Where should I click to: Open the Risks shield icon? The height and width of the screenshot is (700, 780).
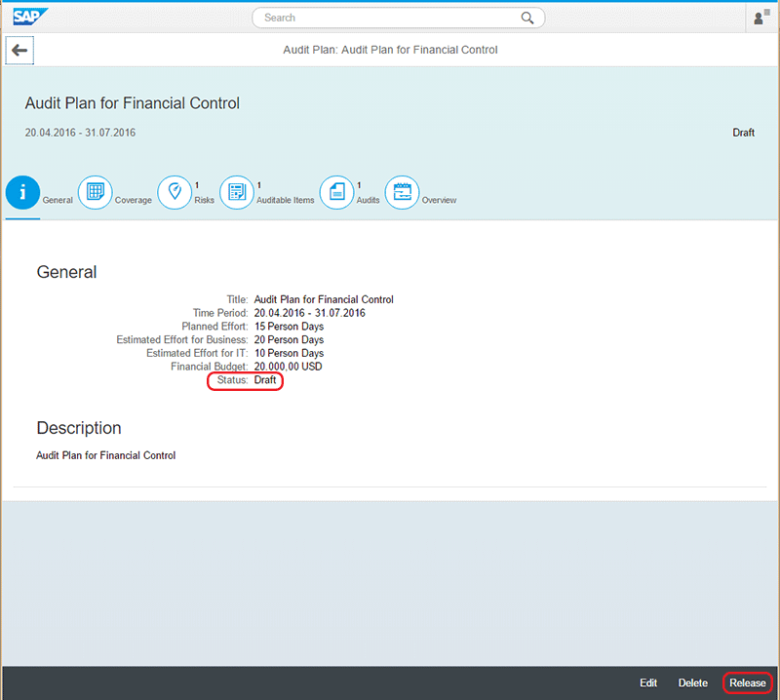coord(175,193)
